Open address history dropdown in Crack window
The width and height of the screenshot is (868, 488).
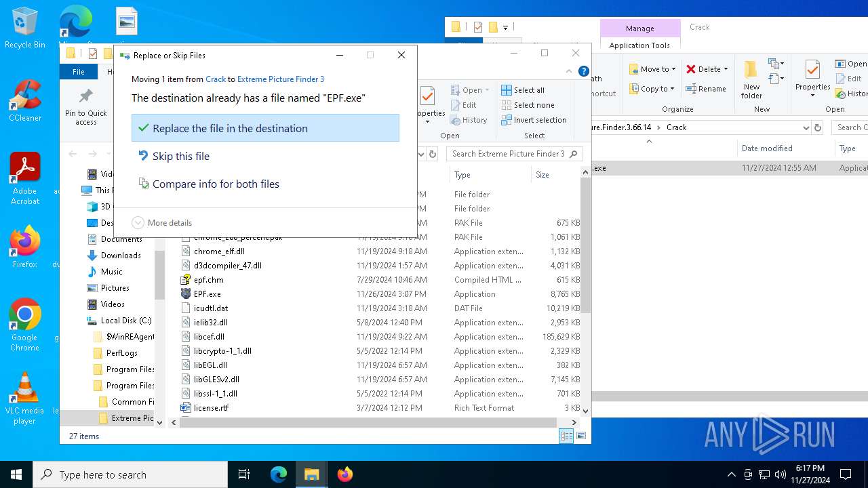pos(806,127)
